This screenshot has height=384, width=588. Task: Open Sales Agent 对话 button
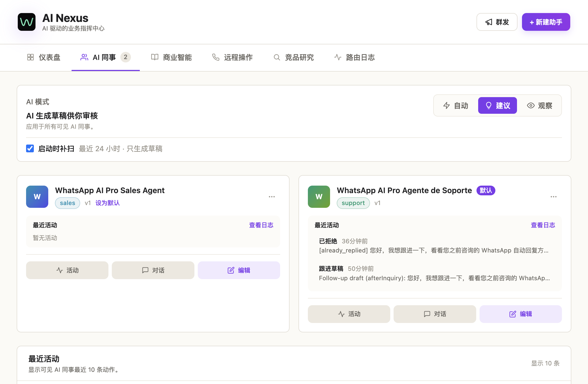coord(153,270)
